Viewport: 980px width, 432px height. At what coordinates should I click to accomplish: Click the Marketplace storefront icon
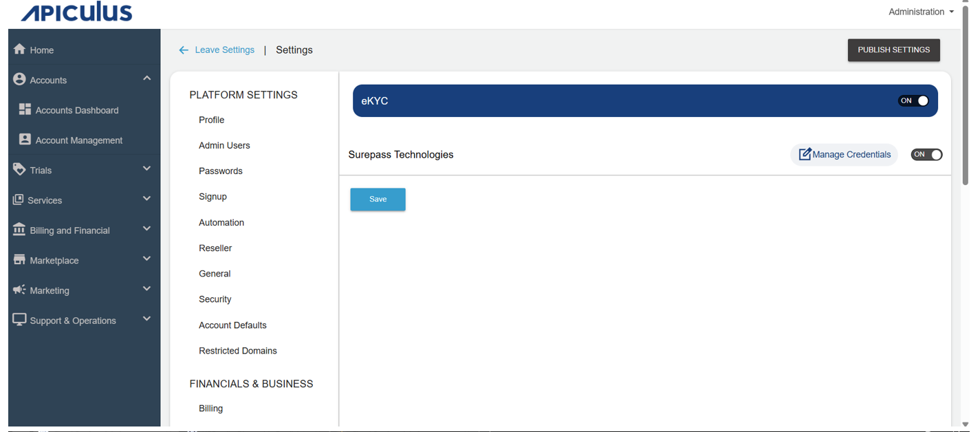point(19,259)
